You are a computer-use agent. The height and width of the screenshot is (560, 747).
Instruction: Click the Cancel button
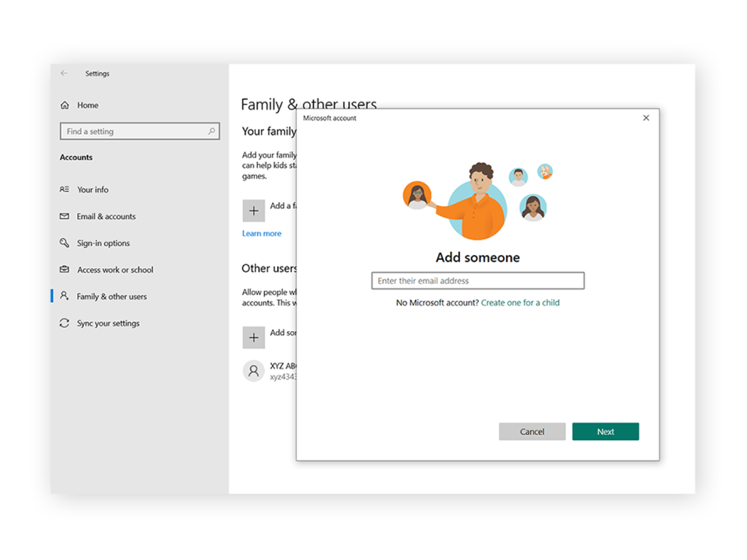[x=532, y=431]
